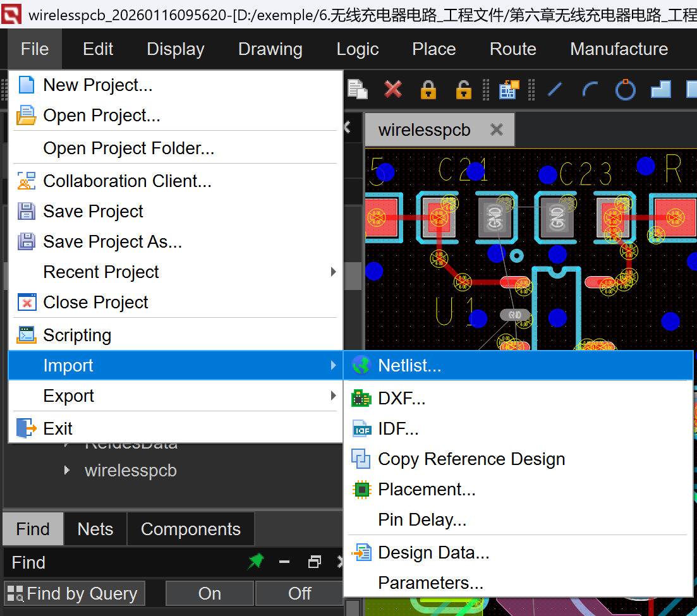Click the open padlock unlock icon

(464, 90)
